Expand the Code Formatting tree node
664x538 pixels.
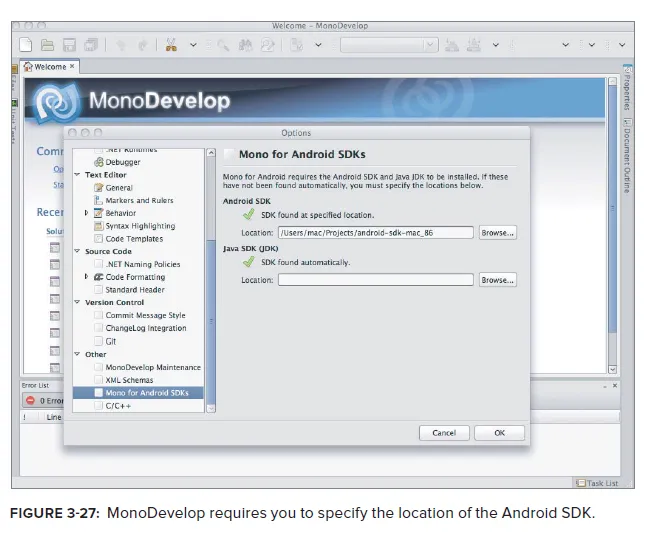[x=86, y=277]
